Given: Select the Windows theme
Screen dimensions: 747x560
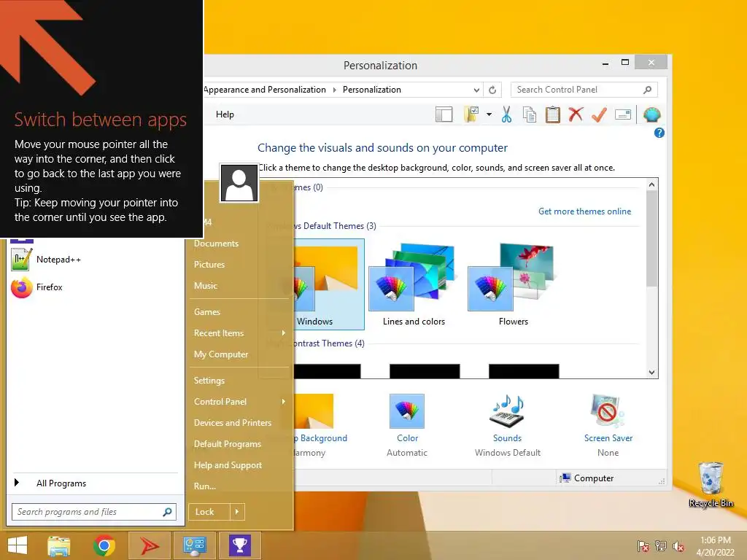Looking at the screenshot, I should pos(329,285).
